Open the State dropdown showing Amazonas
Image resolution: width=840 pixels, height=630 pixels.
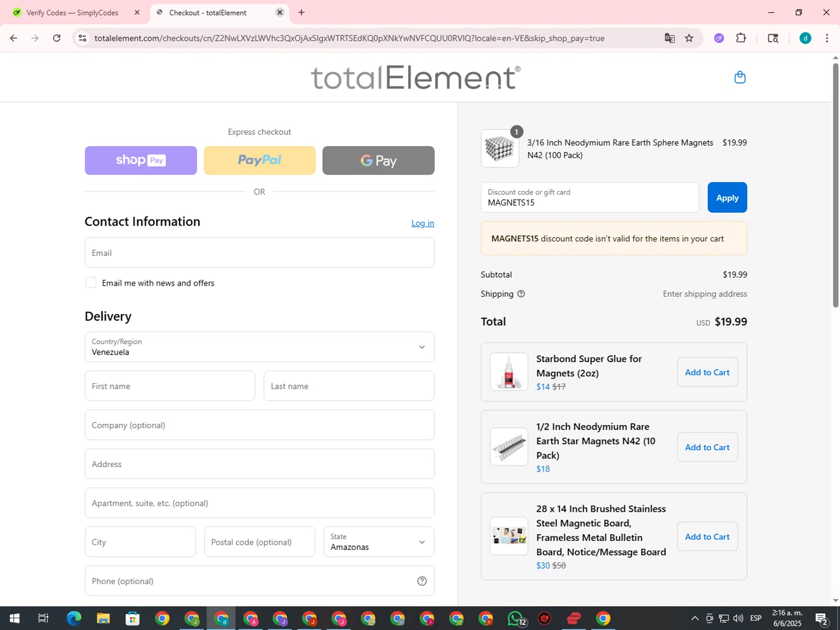coord(379,542)
